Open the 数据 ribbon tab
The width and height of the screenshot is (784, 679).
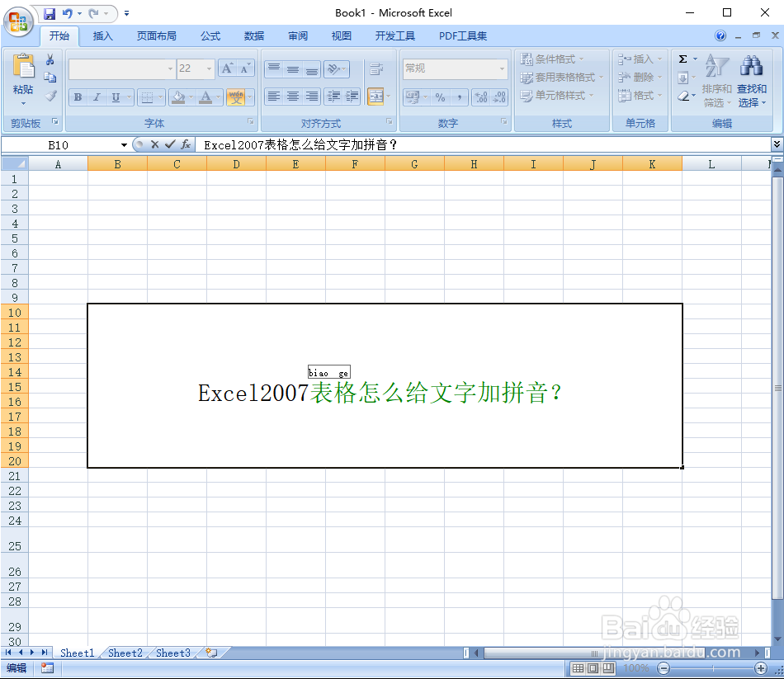click(254, 36)
